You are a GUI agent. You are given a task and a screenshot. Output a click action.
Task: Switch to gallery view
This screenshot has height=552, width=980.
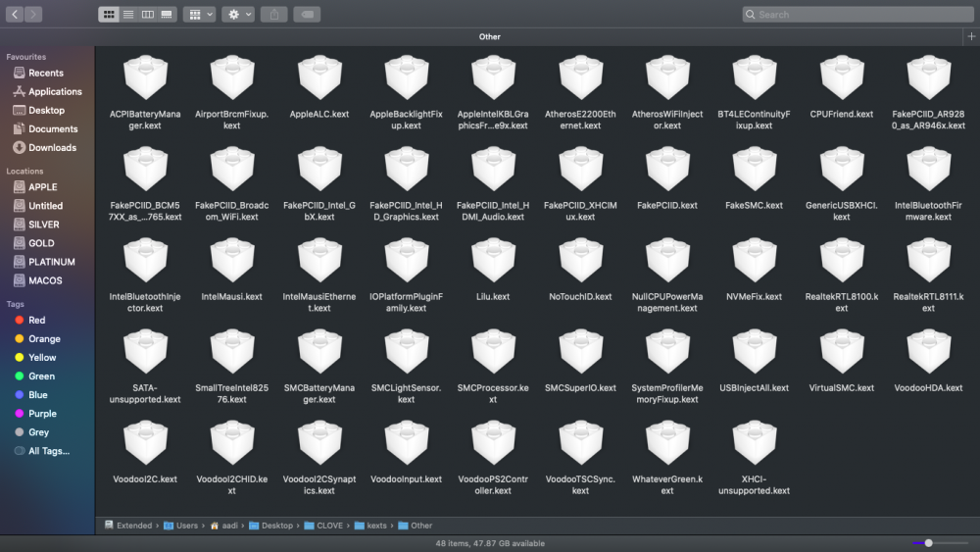pos(167,14)
